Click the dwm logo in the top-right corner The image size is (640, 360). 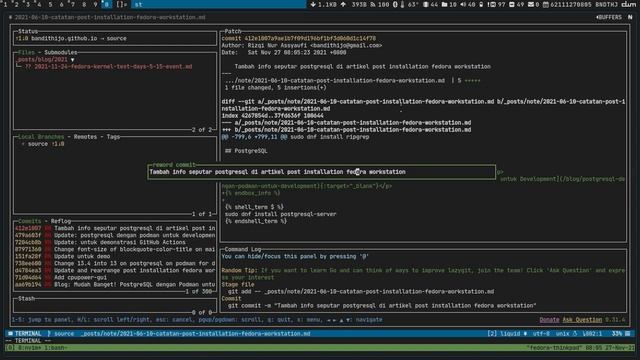pos(629,4)
